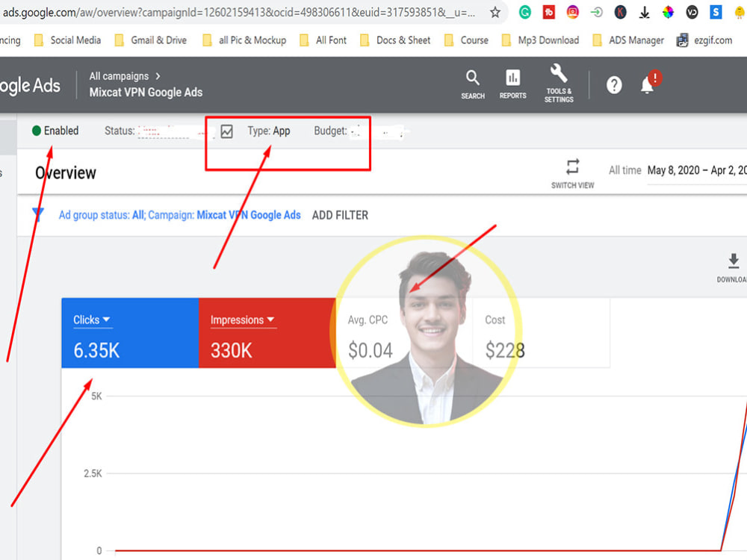Viewport: 747px width, 560px height.
Task: Open the Docs & Sheet bookmark folder
Action: tap(395, 40)
